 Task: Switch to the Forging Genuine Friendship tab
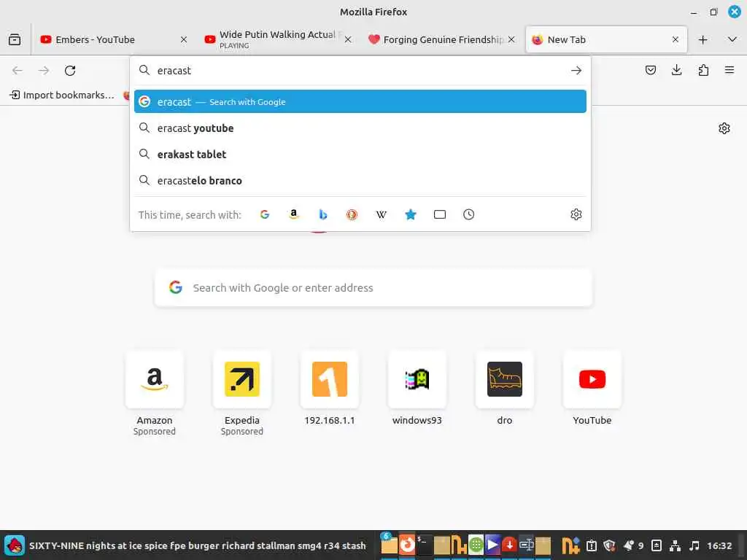(441, 39)
